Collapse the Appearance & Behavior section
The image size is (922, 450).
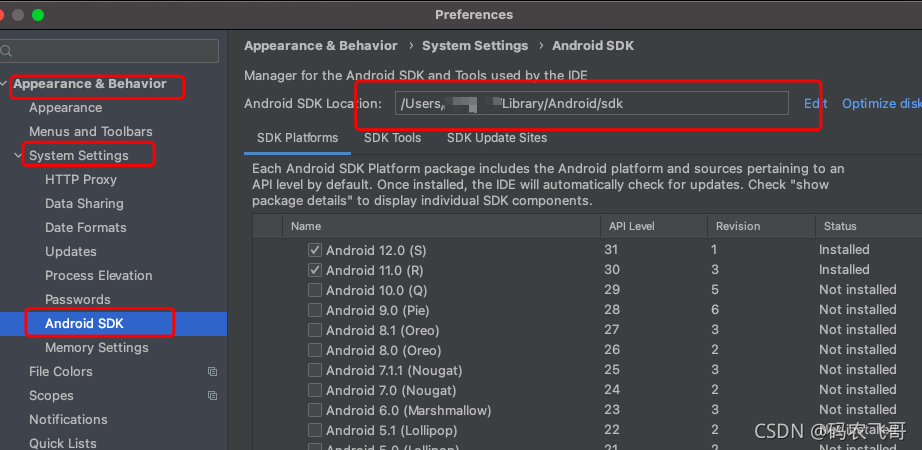(5, 84)
